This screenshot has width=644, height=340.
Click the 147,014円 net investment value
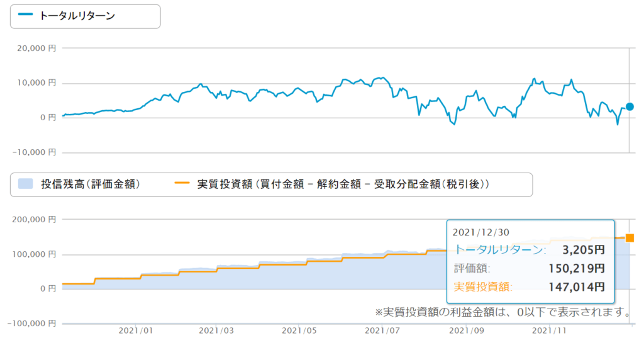pos(577,287)
